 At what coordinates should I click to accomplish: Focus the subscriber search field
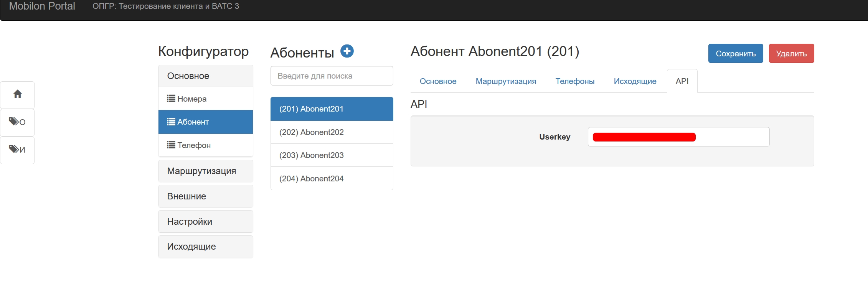pos(332,76)
